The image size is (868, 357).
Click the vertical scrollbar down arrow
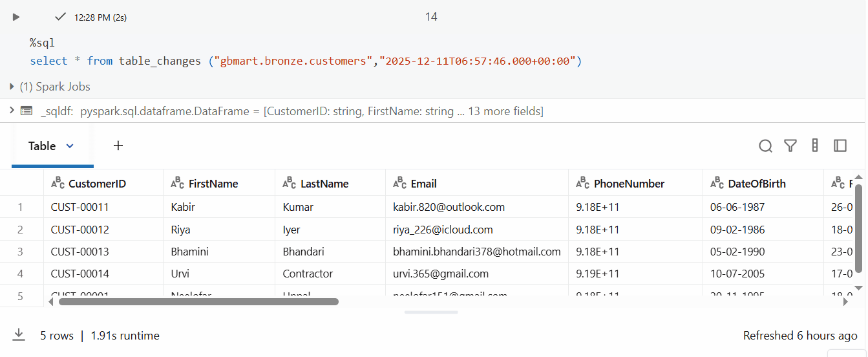858,287
